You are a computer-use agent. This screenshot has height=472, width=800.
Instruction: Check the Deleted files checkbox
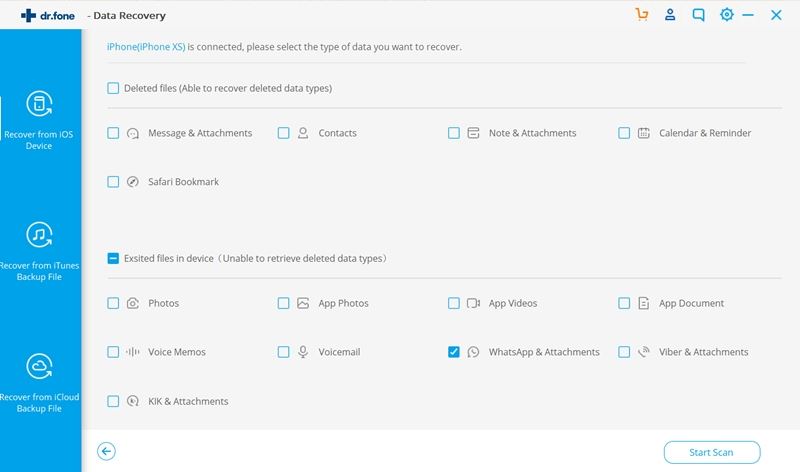(113, 88)
